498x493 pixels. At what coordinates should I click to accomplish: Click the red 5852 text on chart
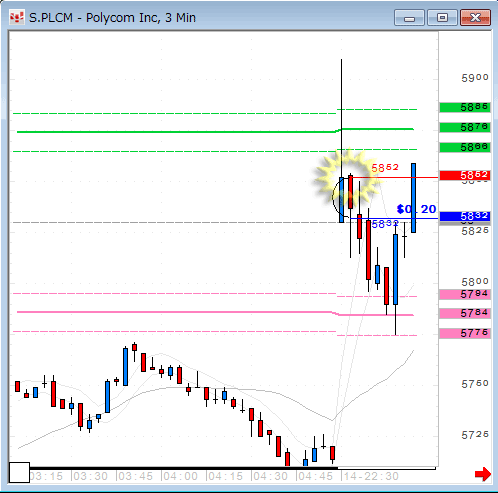(x=385, y=168)
